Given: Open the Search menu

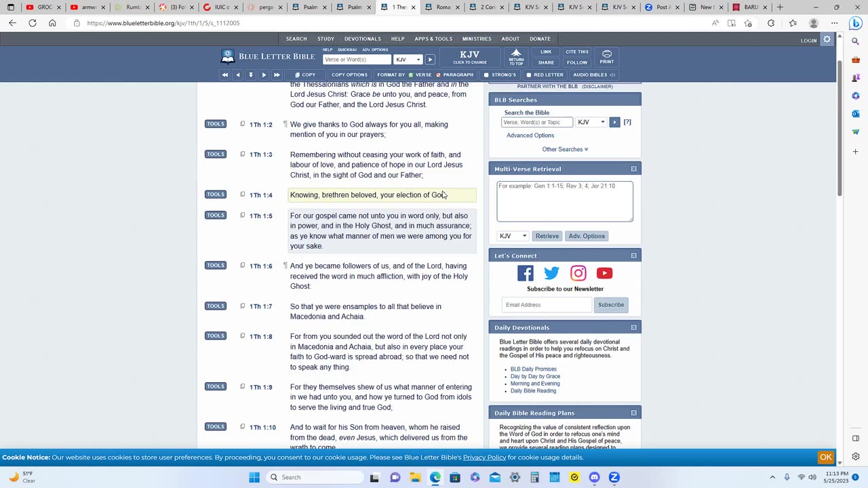Looking at the screenshot, I should click(296, 39).
